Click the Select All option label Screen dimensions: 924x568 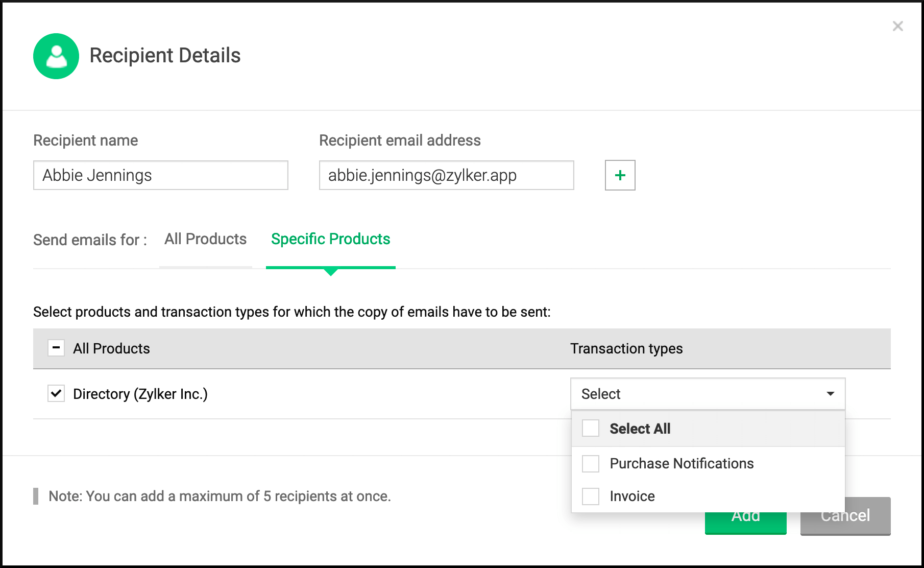click(x=640, y=429)
